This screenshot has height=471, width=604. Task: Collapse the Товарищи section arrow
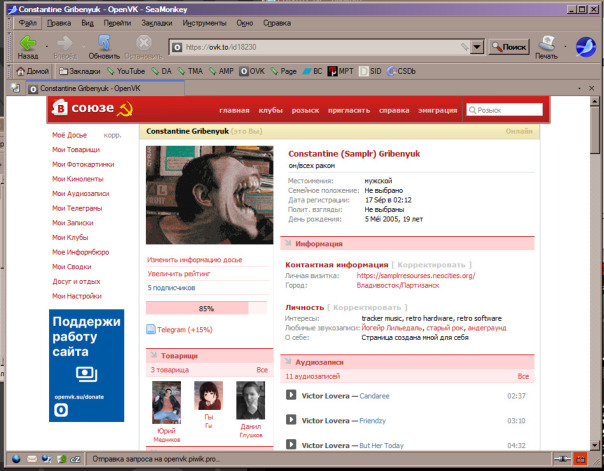coord(154,355)
